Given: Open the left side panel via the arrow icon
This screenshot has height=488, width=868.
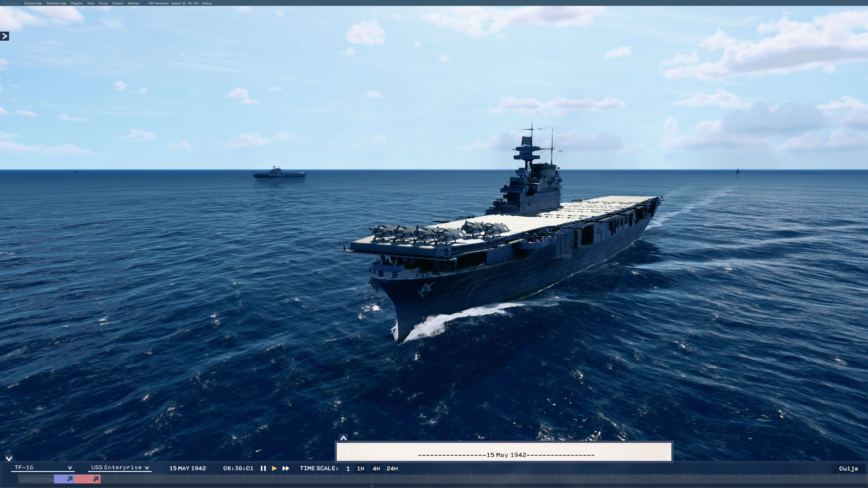Looking at the screenshot, I should tap(5, 36).
